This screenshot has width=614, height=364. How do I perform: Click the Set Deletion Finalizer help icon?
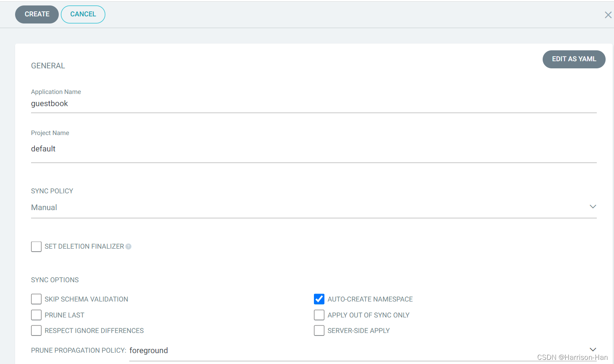[x=128, y=247]
